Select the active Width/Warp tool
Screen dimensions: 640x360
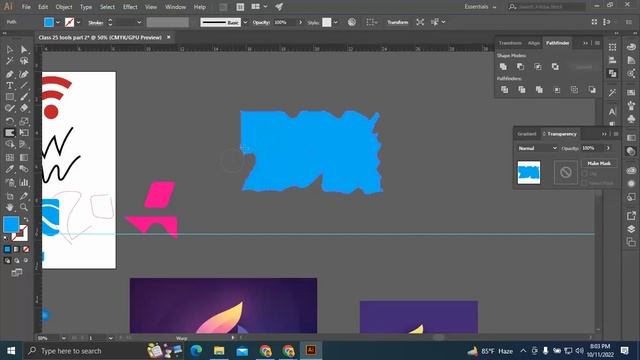(10, 133)
